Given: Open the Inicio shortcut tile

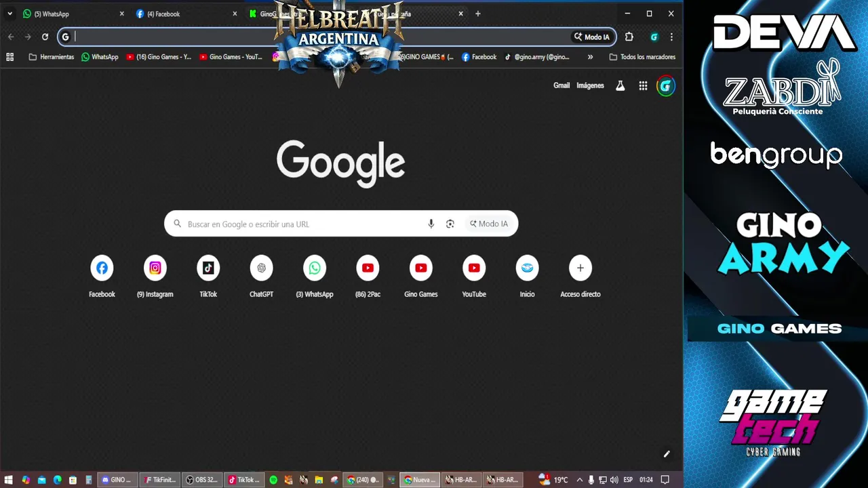Looking at the screenshot, I should pos(527,277).
